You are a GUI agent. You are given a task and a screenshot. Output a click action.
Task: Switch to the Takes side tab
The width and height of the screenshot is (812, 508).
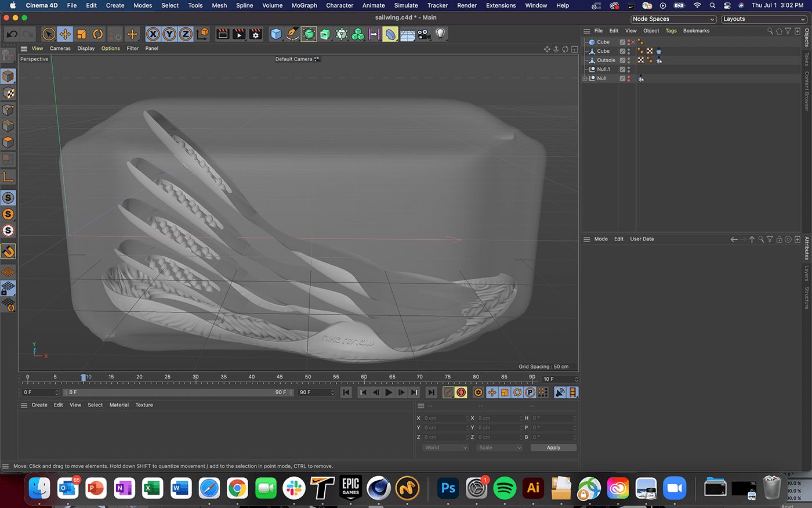coord(807,59)
